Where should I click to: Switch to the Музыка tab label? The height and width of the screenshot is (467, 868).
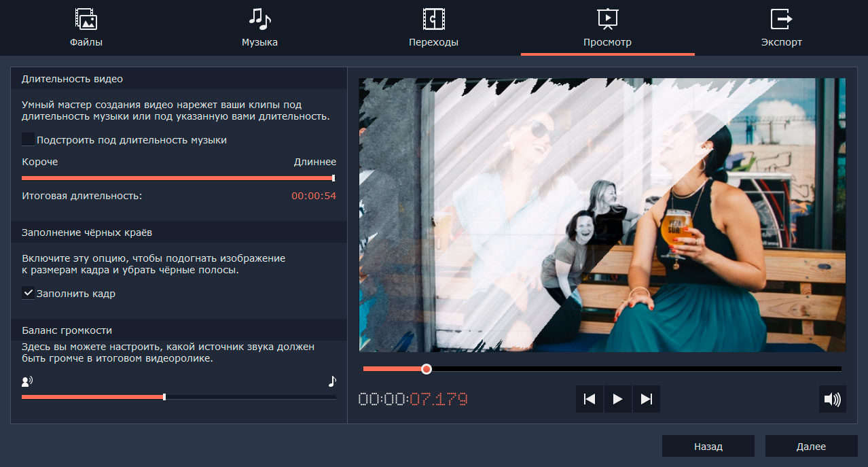[x=259, y=42]
